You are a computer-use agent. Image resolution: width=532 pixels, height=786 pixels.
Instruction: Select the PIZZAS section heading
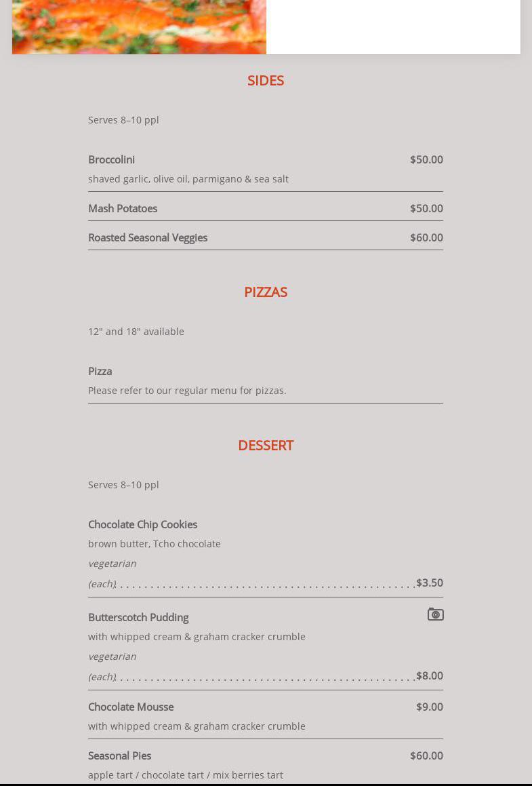pos(266,292)
